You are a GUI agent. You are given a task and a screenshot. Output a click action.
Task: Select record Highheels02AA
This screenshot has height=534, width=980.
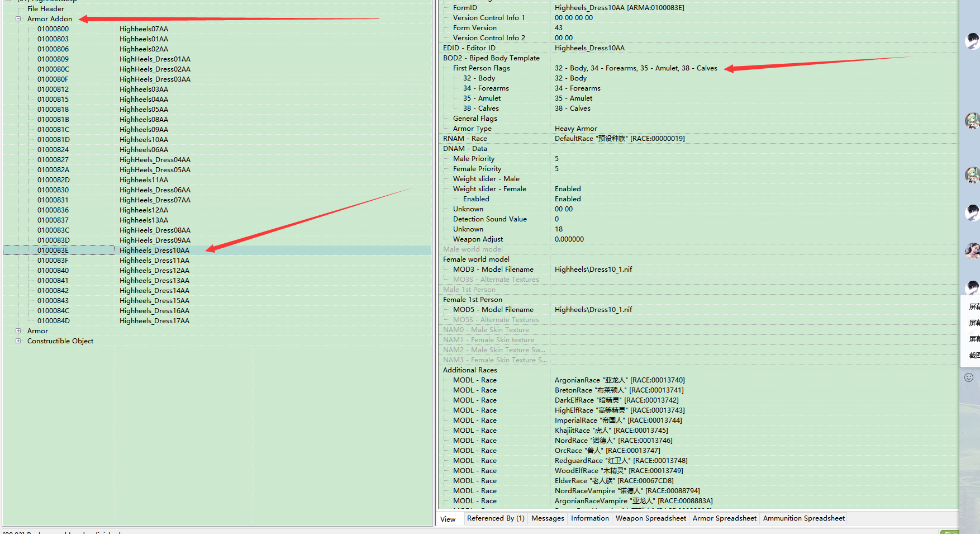pyautogui.click(x=144, y=49)
